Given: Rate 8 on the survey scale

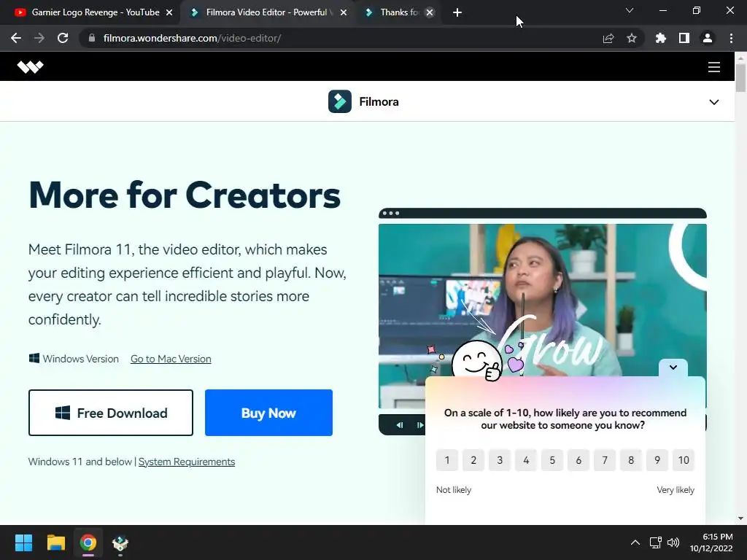Looking at the screenshot, I should (631, 460).
